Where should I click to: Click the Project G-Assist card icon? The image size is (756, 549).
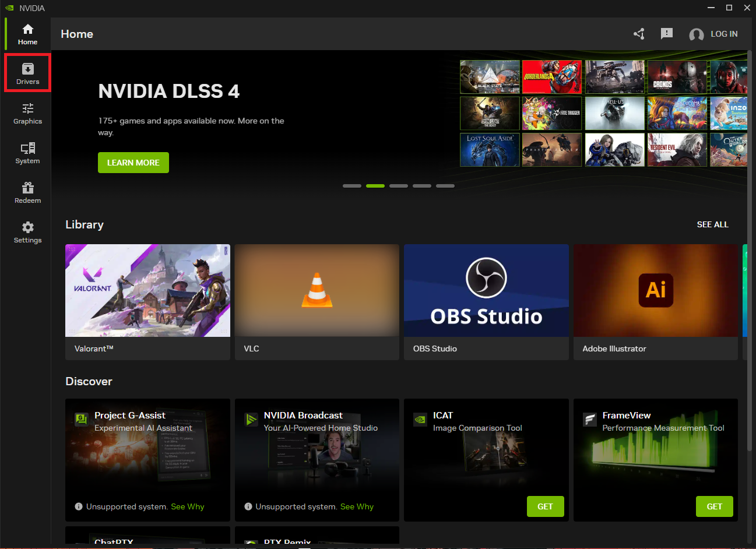coord(81,419)
